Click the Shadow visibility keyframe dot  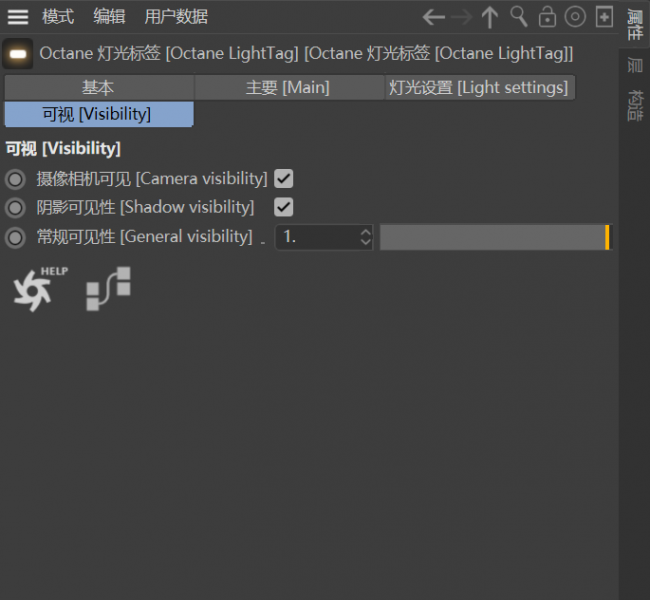(x=16, y=207)
